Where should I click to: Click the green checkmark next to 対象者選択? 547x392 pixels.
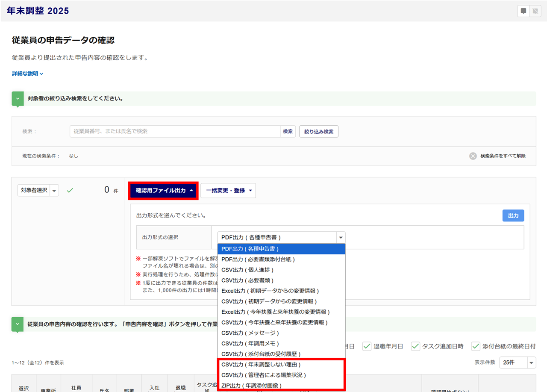(x=70, y=190)
